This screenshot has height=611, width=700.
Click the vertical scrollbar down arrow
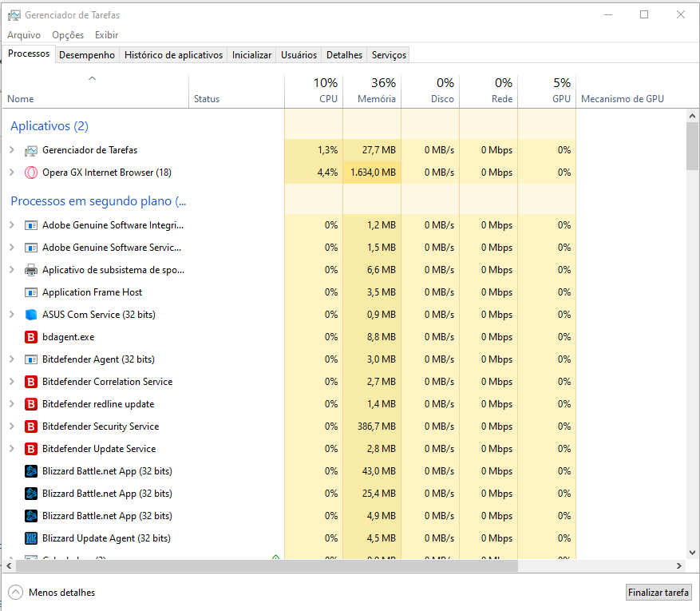tap(692, 553)
